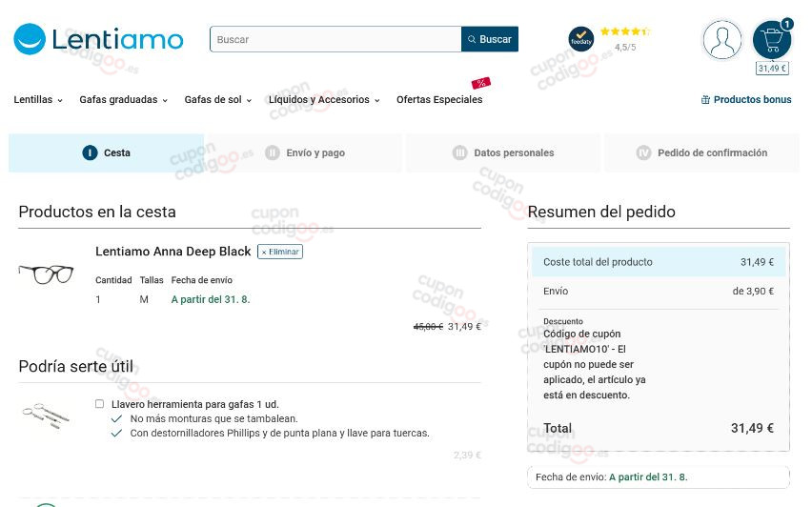Go to the Pedido de confirmación step tab
This screenshot has width=812, height=507.
pyautogui.click(x=701, y=152)
